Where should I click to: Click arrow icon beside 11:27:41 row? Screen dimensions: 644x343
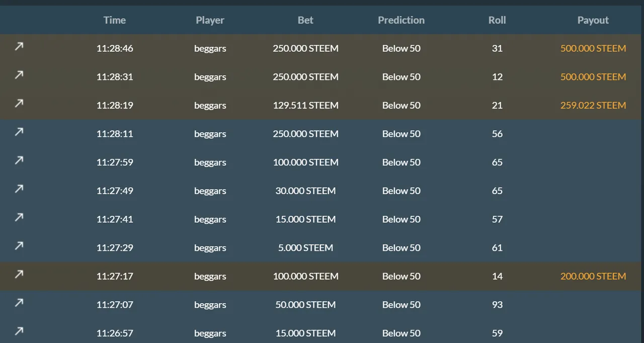19,217
